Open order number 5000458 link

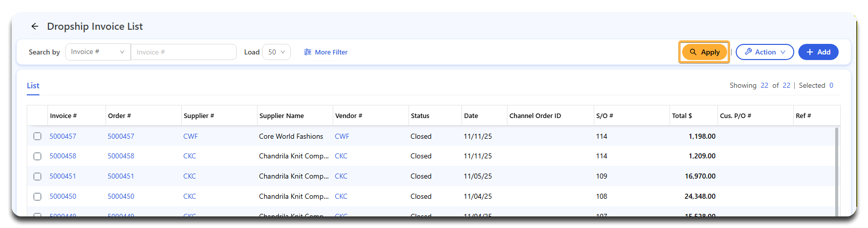coord(121,156)
